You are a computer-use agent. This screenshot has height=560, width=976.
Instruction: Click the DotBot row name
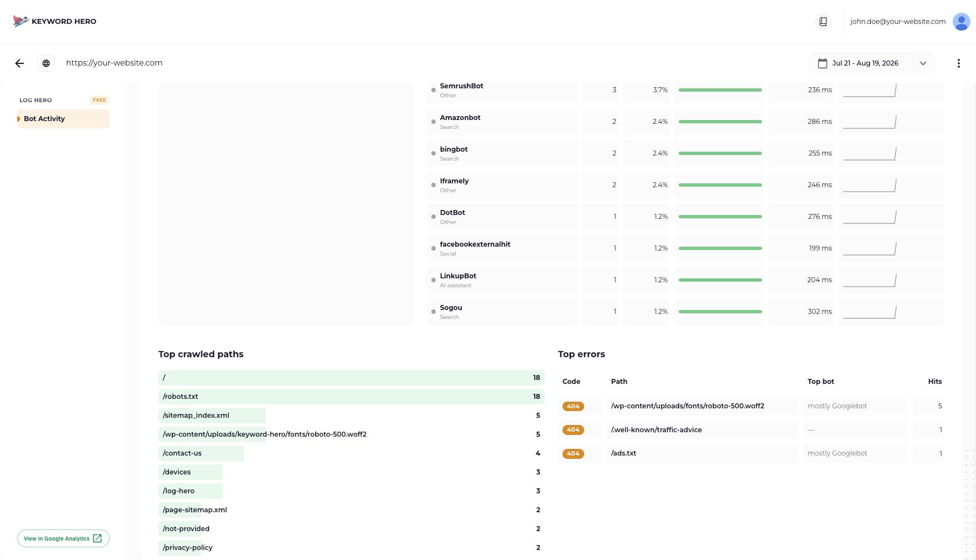(452, 213)
